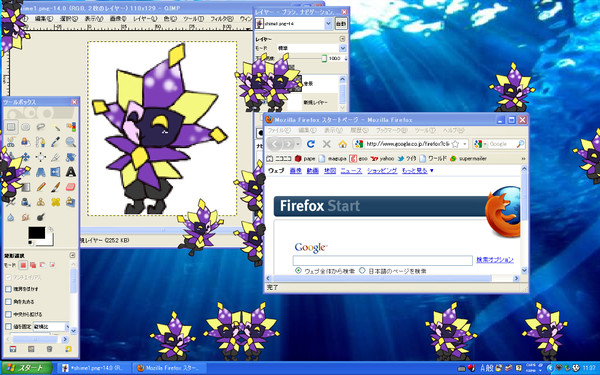Set selection mode to Replace
Screen dimensions: 600x375
(23, 265)
